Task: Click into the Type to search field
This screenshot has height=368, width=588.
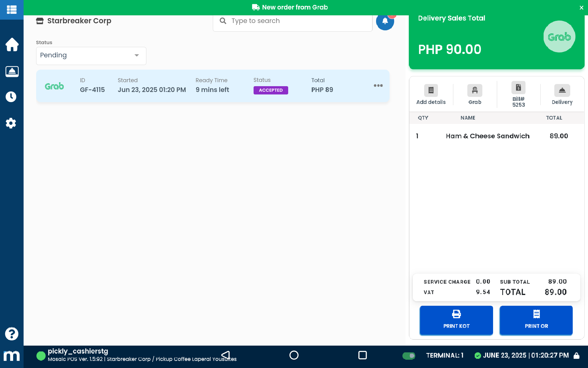Action: (292, 21)
